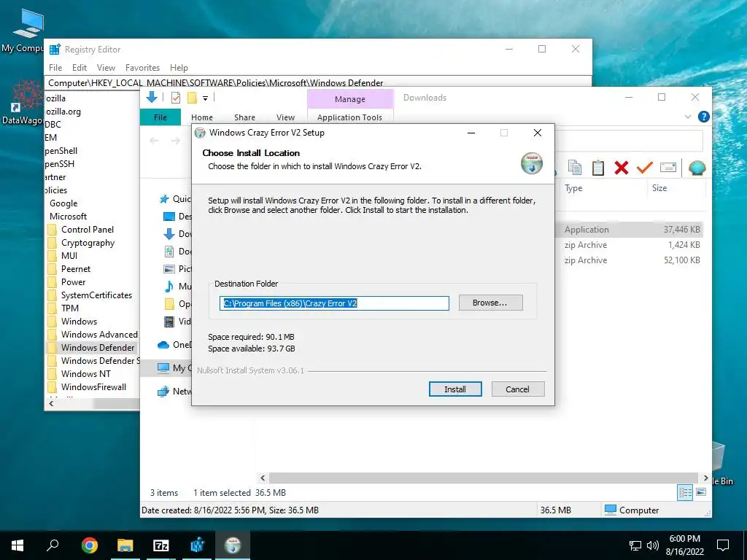The image size is (747, 560).
Task: Select Windows Defender key in registry tree
Action: click(98, 348)
